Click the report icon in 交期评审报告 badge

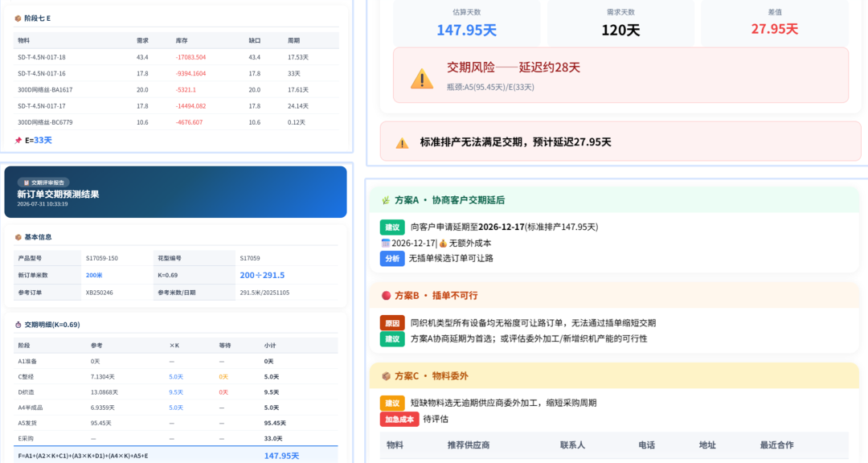(x=26, y=182)
